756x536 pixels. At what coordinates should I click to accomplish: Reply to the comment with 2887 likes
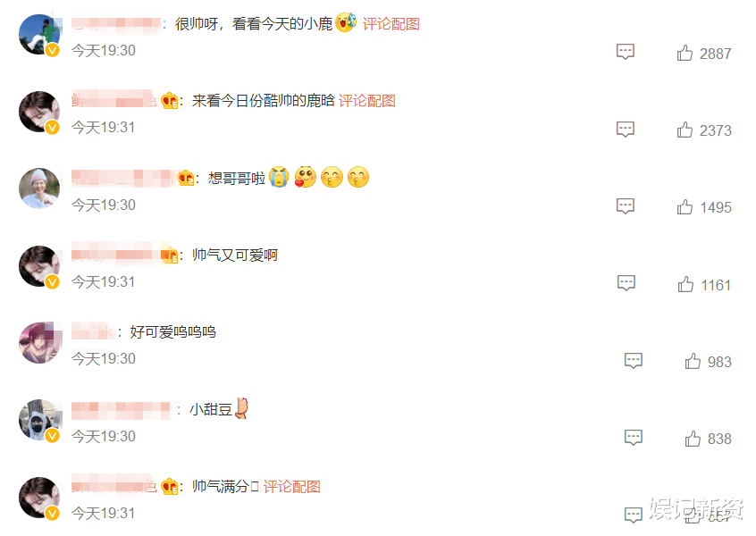(x=626, y=52)
